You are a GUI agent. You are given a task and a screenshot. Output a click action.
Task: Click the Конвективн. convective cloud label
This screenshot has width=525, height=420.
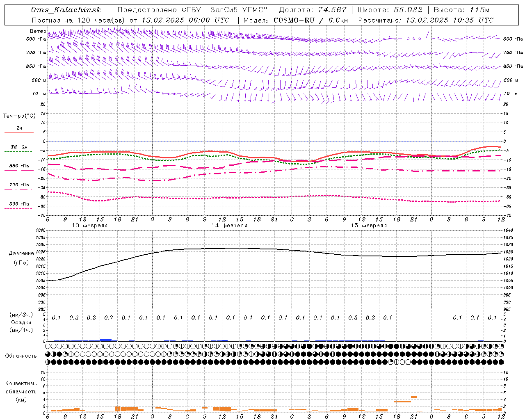21,383
